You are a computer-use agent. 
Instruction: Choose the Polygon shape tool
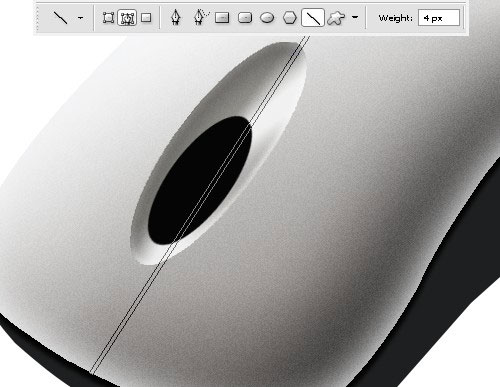tap(290, 18)
